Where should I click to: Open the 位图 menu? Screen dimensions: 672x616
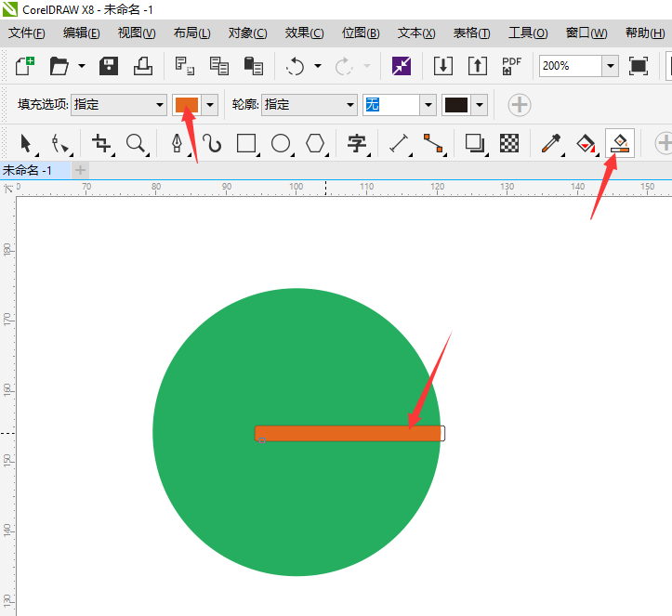(361, 33)
